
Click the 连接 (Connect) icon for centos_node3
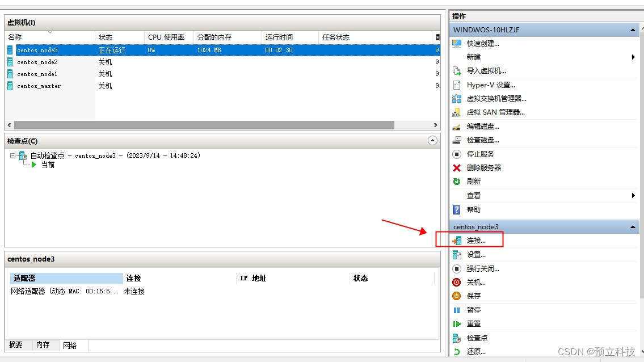(x=457, y=241)
